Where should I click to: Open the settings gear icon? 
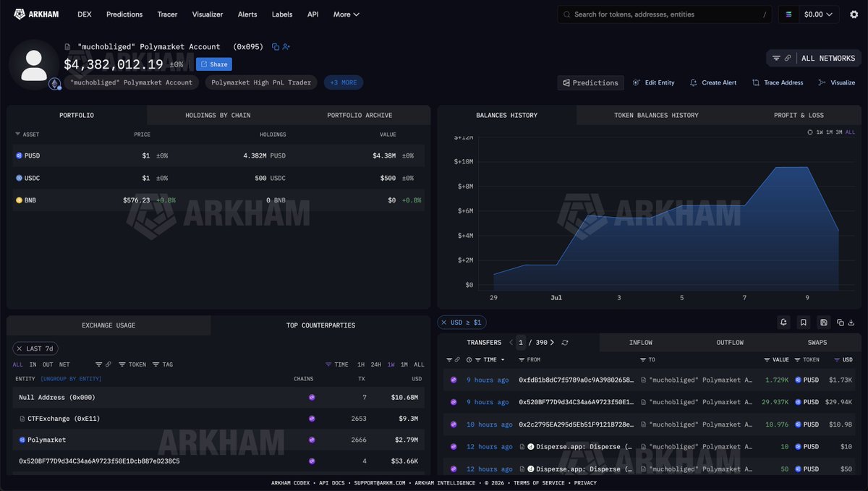coord(854,14)
